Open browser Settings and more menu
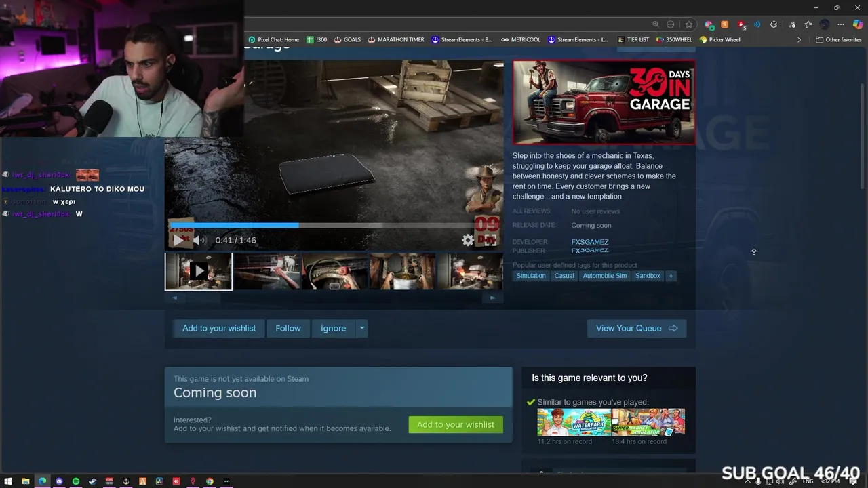The image size is (868, 488). pyautogui.click(x=841, y=24)
